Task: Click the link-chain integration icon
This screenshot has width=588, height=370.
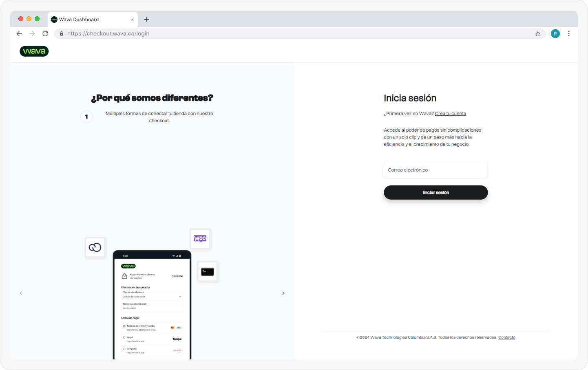Action: pos(95,247)
